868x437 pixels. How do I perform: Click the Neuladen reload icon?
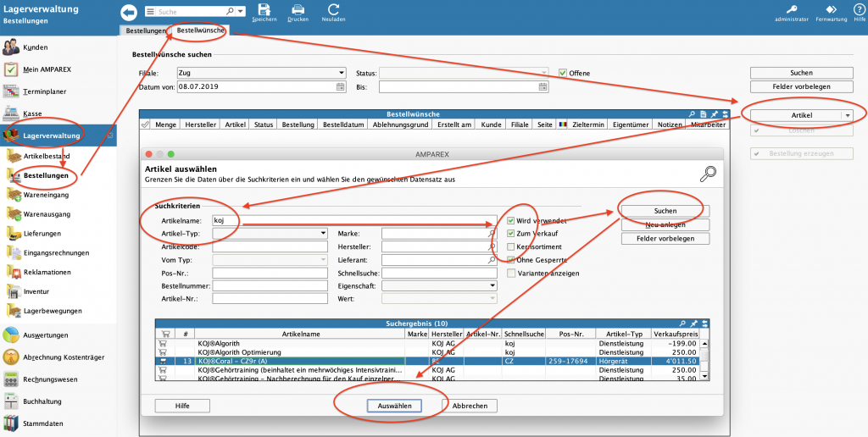click(333, 9)
